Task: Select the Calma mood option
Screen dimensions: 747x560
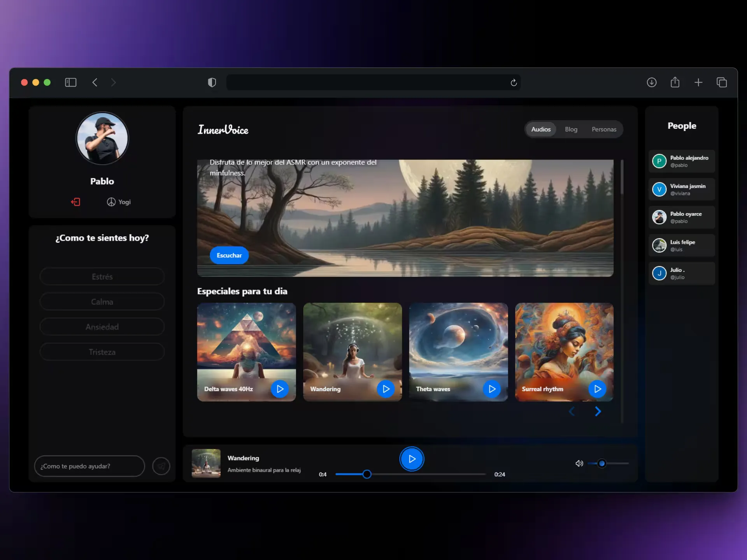Action: [x=102, y=302]
